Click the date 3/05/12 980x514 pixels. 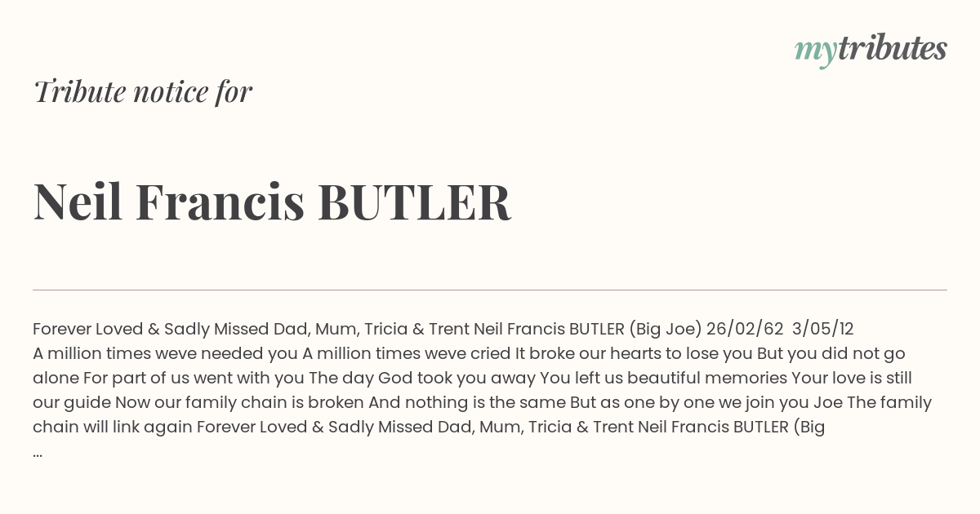coord(823,329)
